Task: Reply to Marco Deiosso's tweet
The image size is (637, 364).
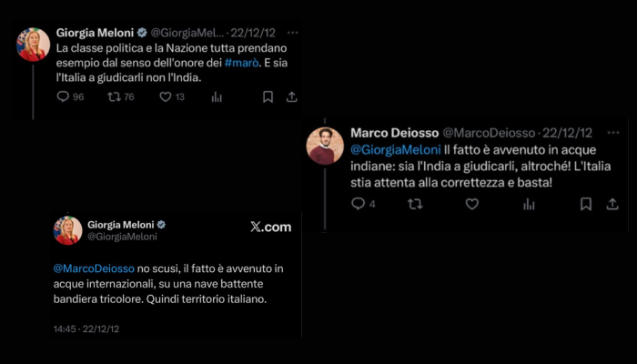Action: pyautogui.click(x=358, y=204)
